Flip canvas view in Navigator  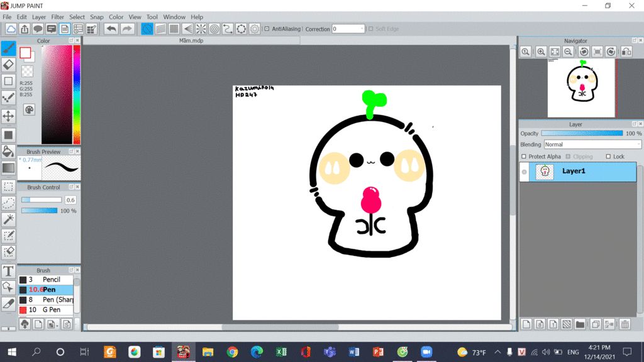point(627,52)
